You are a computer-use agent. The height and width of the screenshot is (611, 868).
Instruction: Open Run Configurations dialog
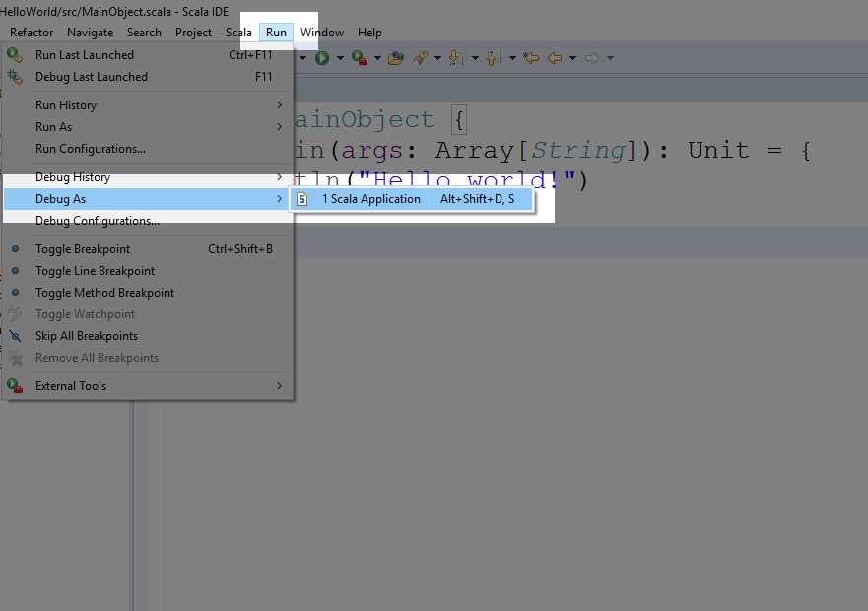pyautogui.click(x=89, y=148)
